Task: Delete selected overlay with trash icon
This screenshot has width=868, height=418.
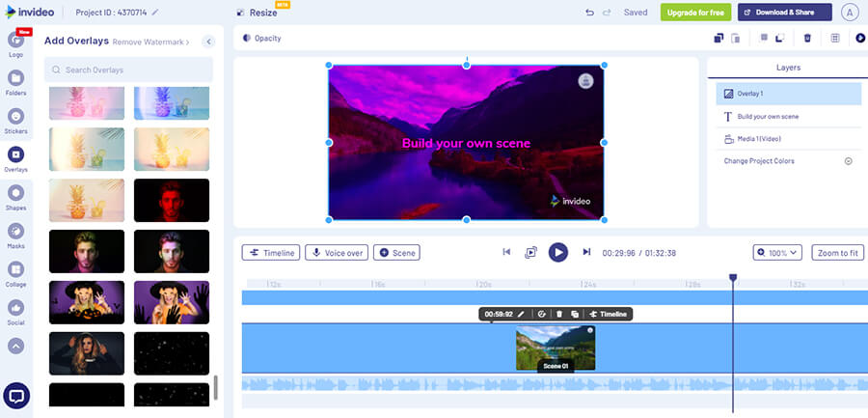Action: point(807,39)
